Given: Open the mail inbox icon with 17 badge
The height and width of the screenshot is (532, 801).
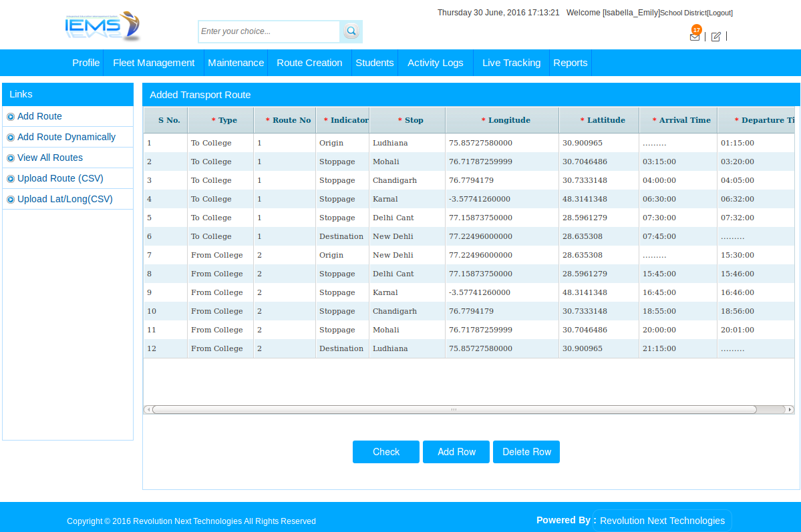Looking at the screenshot, I should click(695, 33).
